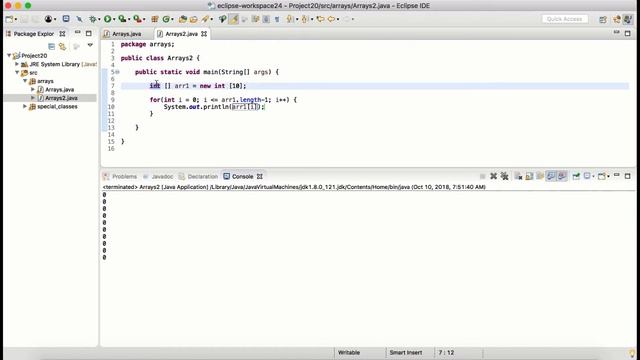The image size is (640, 360).
Task: Click the Debug bug icon in the toolbar
Action: click(93, 19)
